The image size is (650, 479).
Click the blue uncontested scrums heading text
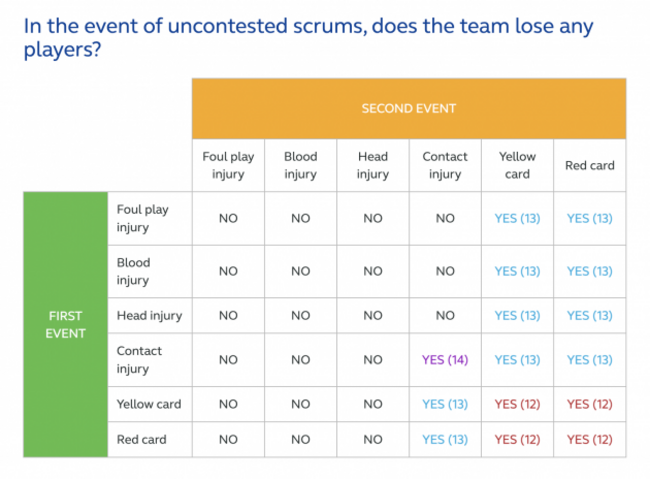click(x=308, y=38)
